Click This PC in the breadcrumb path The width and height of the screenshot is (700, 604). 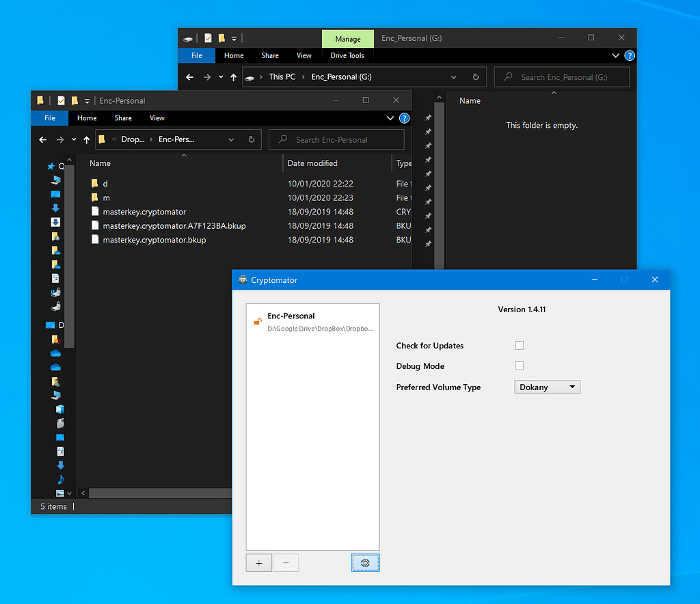(x=282, y=77)
